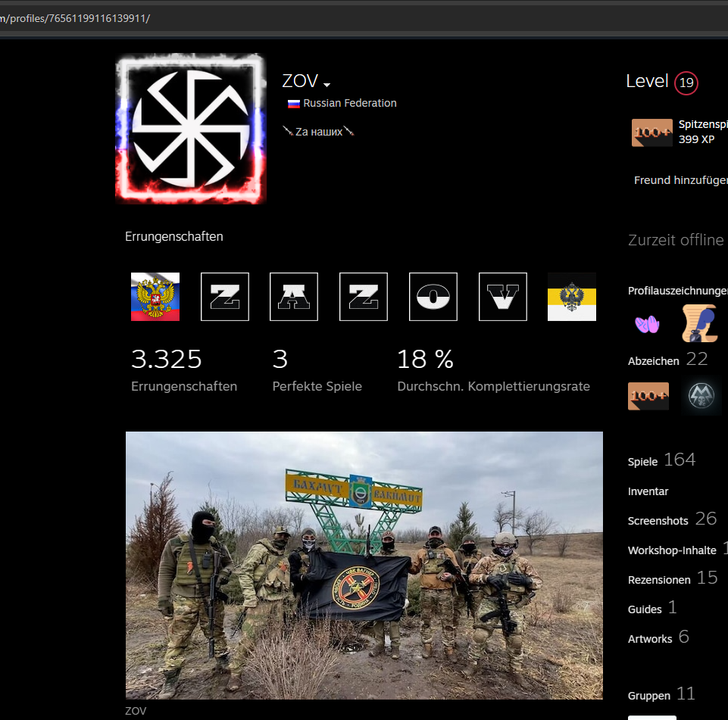Click the profile avatar image
The height and width of the screenshot is (720, 728).
(x=191, y=128)
